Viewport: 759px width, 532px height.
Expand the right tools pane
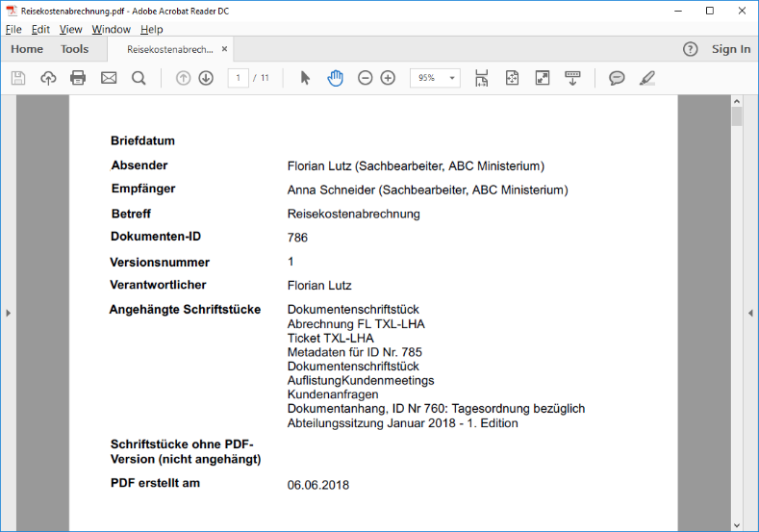tap(751, 313)
